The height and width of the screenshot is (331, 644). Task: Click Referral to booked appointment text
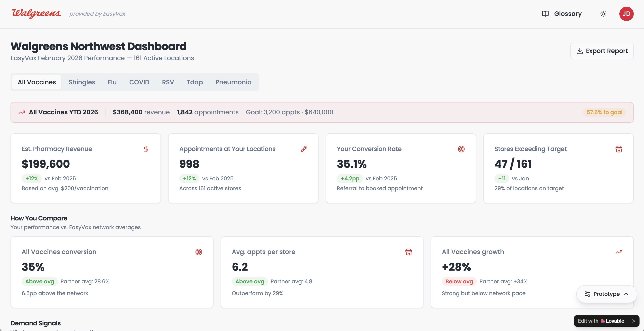(380, 188)
